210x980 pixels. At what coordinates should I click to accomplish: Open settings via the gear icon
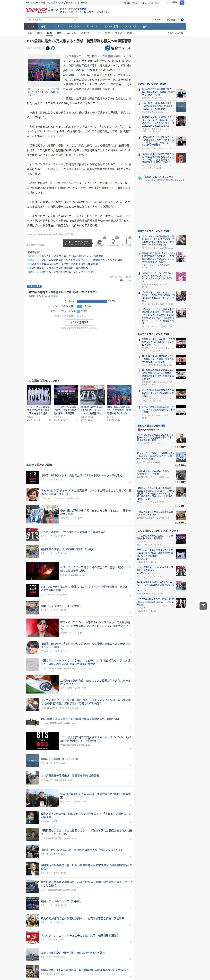coord(182,19)
